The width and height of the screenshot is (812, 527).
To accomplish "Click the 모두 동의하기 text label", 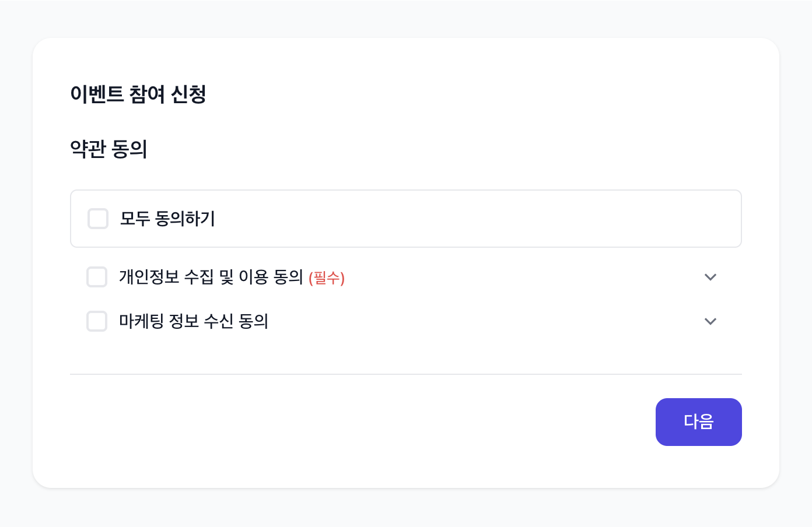I will tap(167, 219).
